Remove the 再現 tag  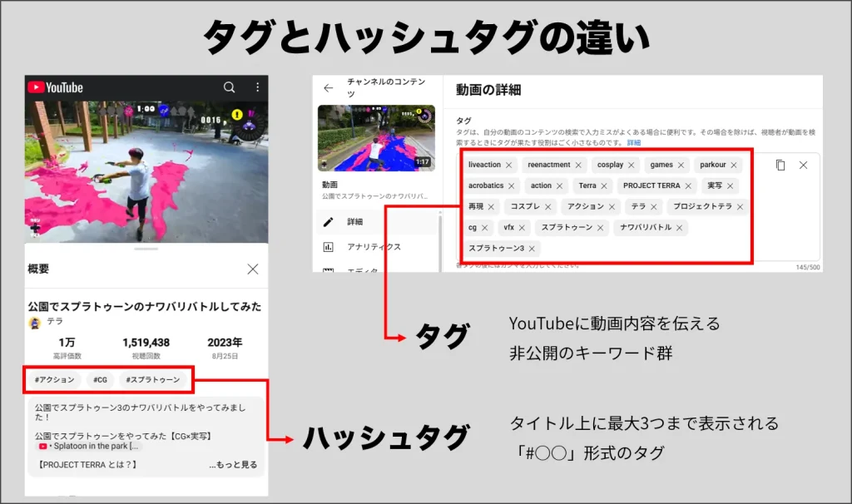pyautogui.click(x=491, y=207)
